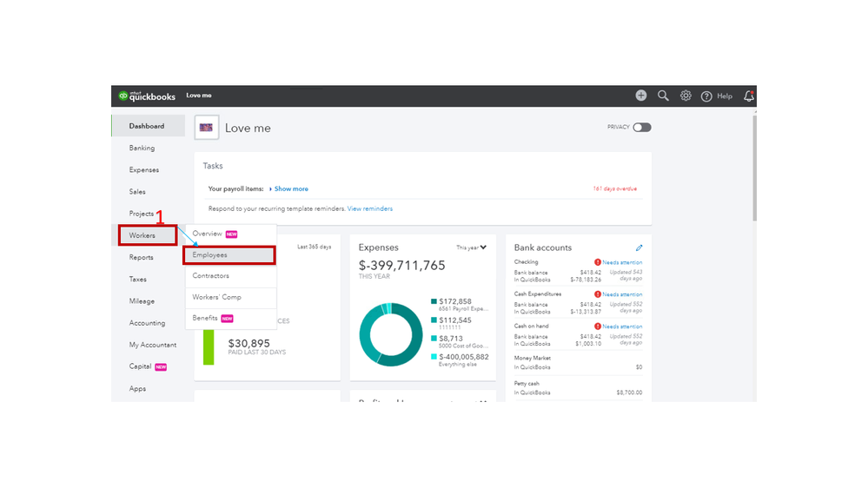
Task: Open the settings gear icon
Action: [686, 96]
